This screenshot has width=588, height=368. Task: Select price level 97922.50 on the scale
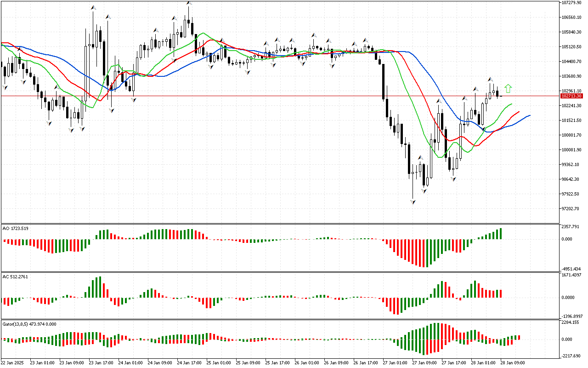click(x=571, y=194)
